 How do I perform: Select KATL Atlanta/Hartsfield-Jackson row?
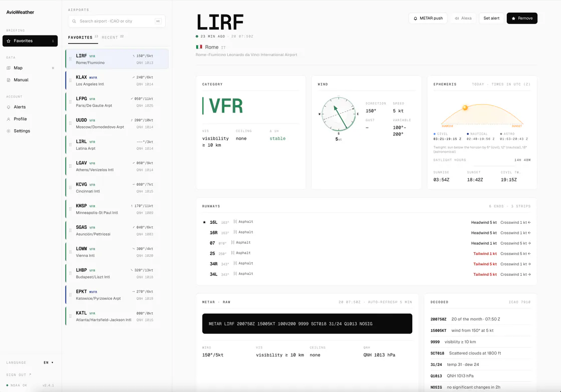[117, 316]
